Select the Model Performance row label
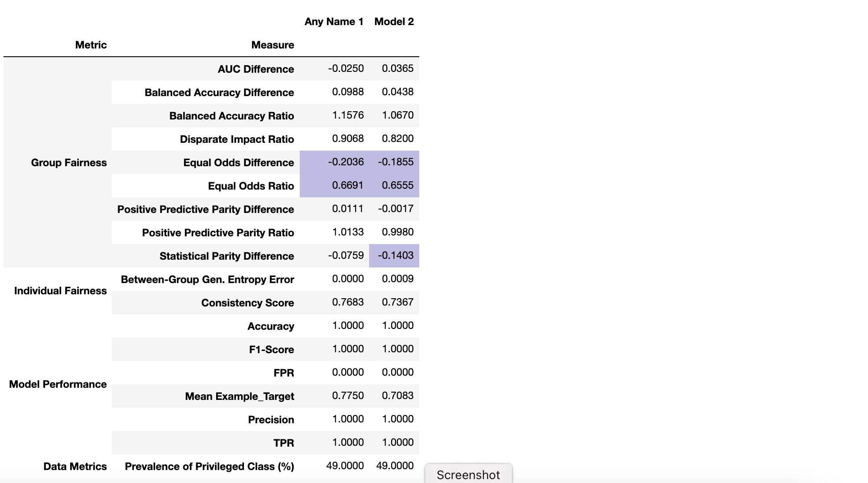 tap(58, 384)
